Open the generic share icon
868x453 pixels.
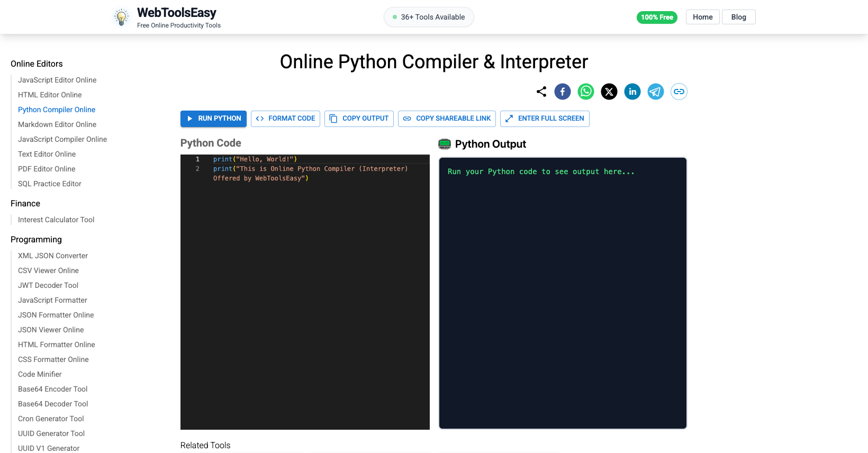pyautogui.click(x=541, y=92)
